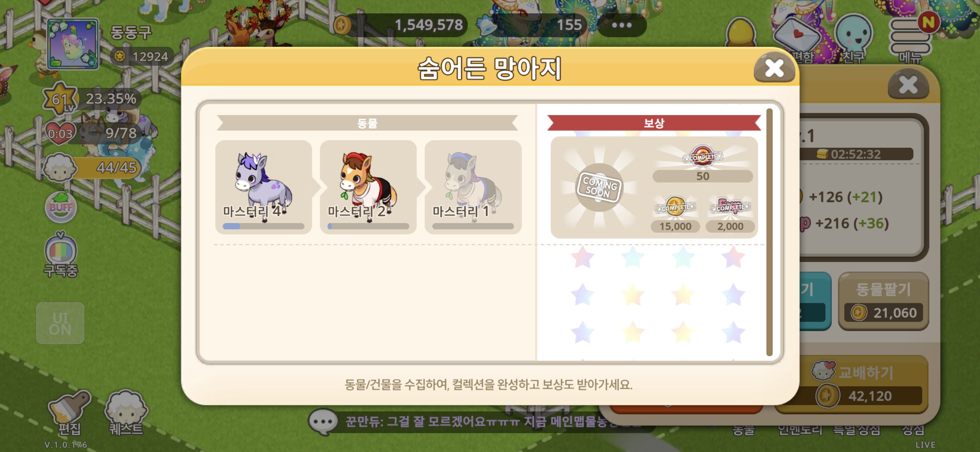Tap the chat speech bubble icon
The image size is (980, 452).
tap(323, 421)
